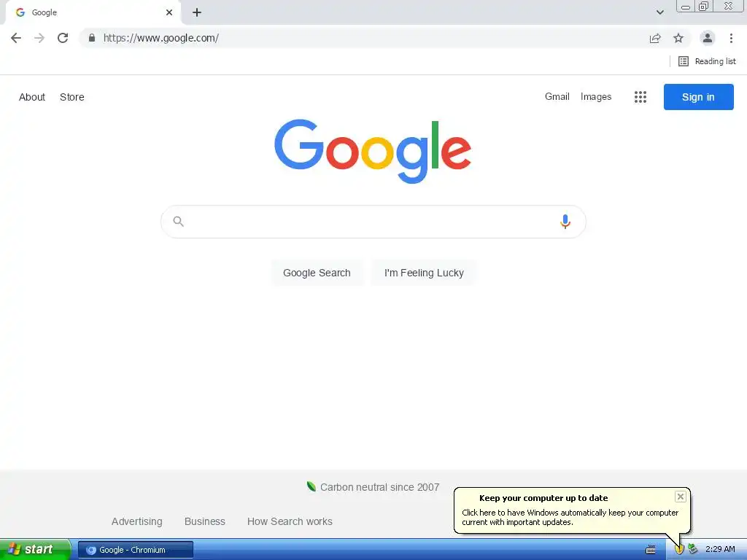Open the Reading list panel
The image size is (747, 560).
coord(707,61)
